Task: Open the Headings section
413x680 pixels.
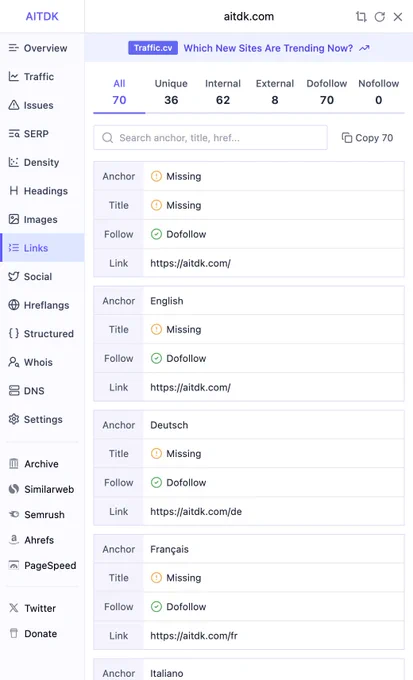Action: [x=42, y=191]
